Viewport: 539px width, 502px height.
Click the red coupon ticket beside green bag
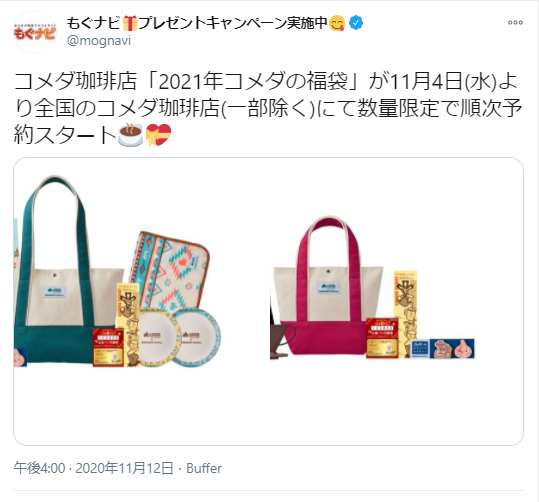[108, 347]
